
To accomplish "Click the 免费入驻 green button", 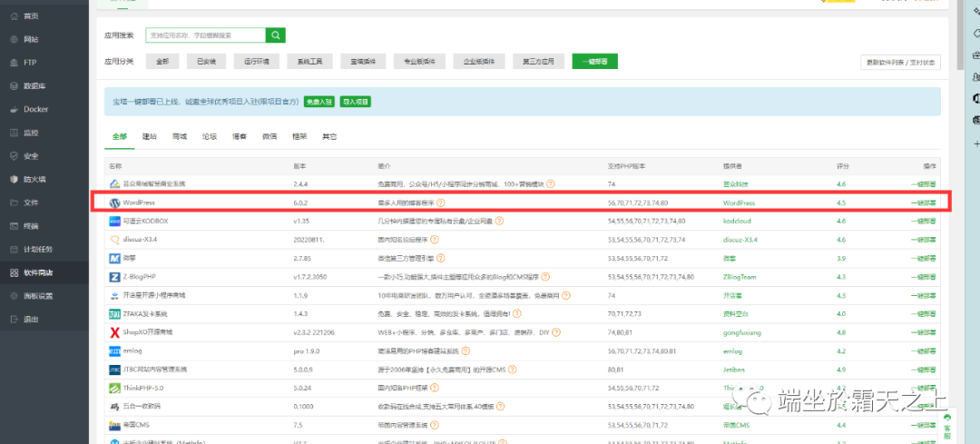I will coord(319,102).
